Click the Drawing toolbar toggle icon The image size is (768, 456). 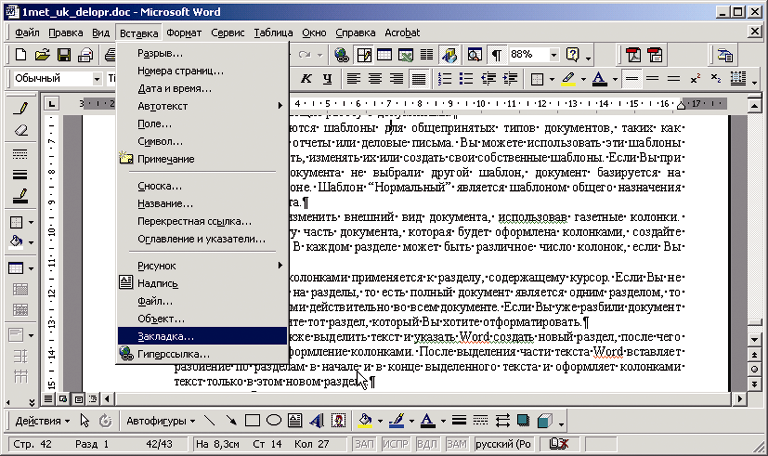[449, 54]
